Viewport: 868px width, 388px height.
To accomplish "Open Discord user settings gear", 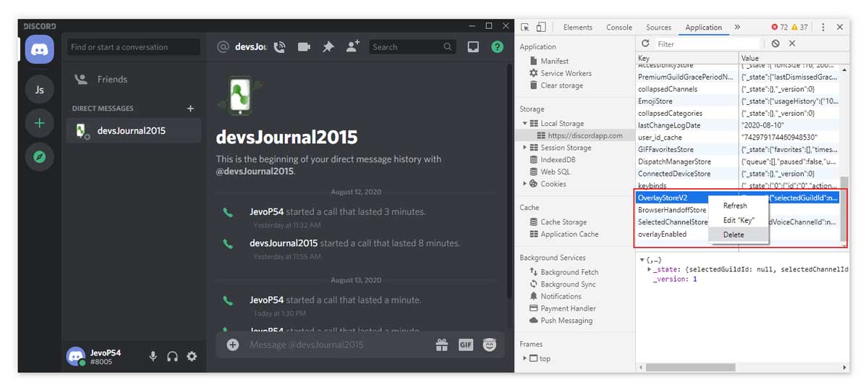I will 192,356.
